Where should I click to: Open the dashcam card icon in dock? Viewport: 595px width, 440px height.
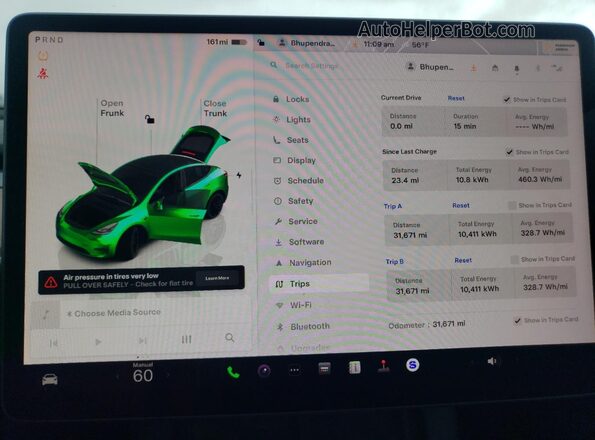click(324, 368)
